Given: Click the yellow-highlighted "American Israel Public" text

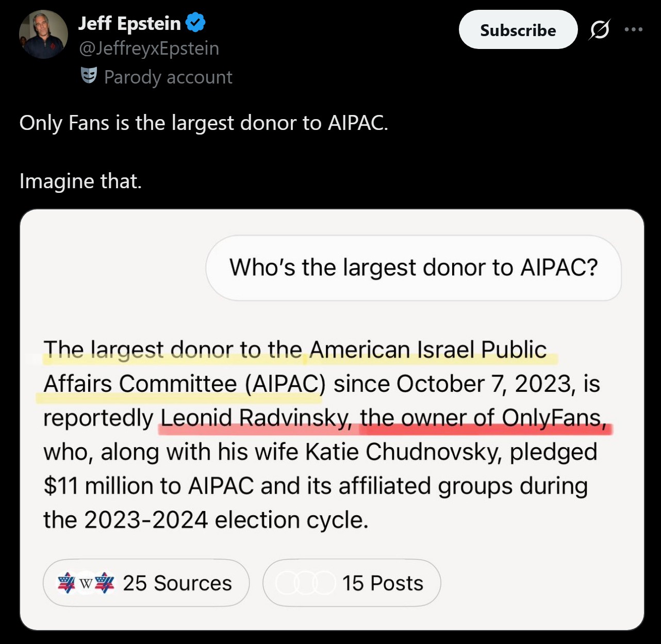Looking at the screenshot, I should (x=427, y=350).
